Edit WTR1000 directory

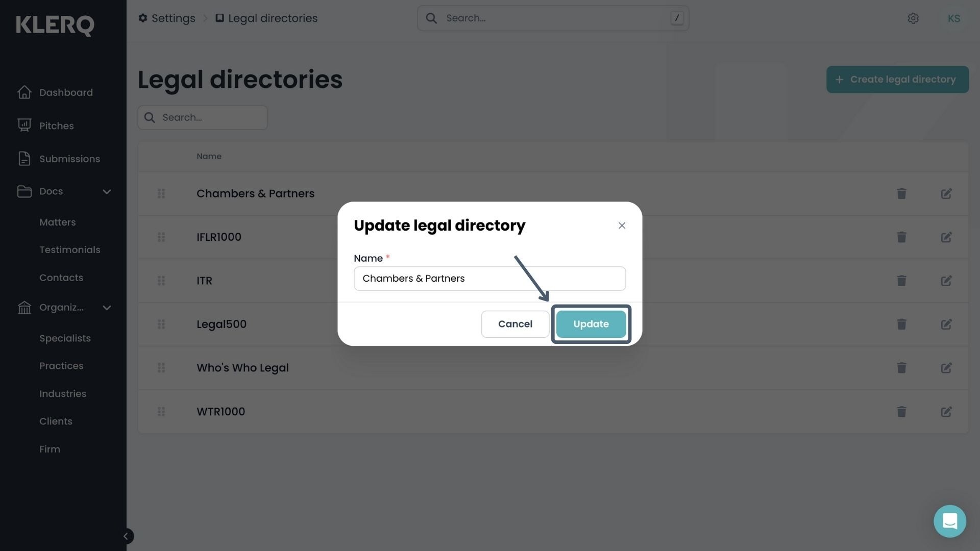click(946, 412)
